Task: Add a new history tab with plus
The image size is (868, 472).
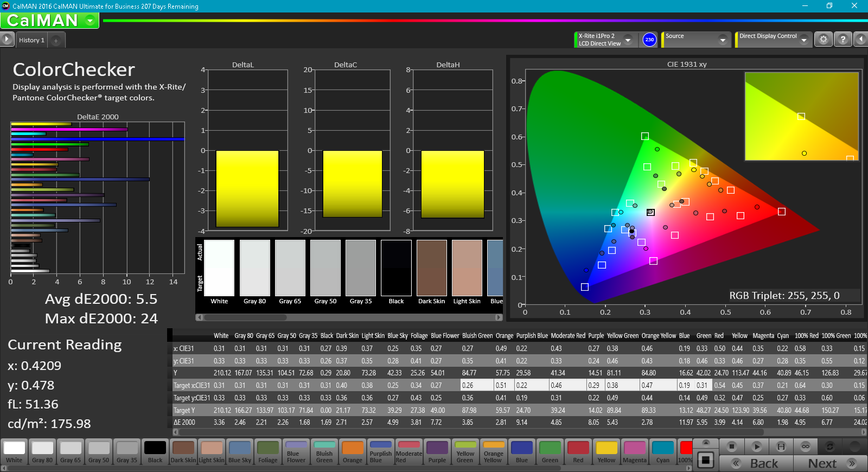Action: 56,41
